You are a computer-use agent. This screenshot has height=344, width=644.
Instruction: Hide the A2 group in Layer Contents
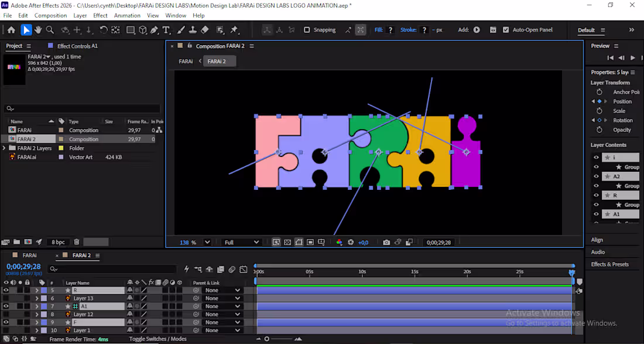click(596, 176)
